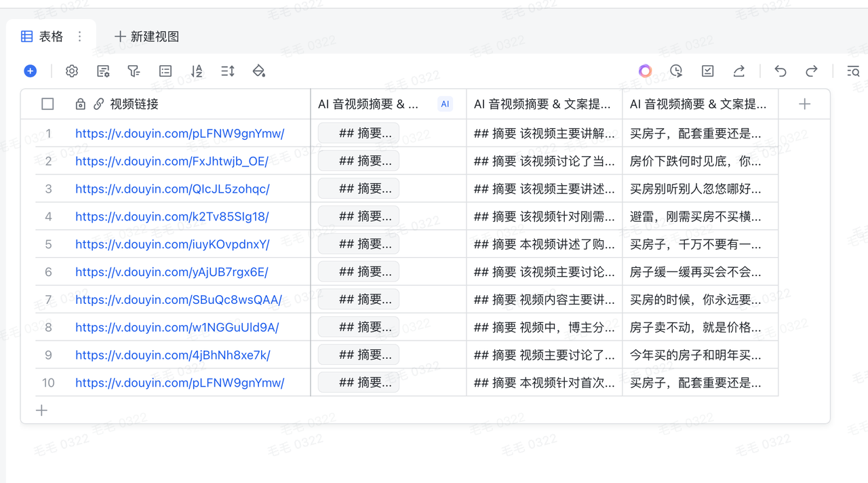Click the ## 摘要 chip in row 10
This screenshot has height=483, width=868.
coord(359,383)
